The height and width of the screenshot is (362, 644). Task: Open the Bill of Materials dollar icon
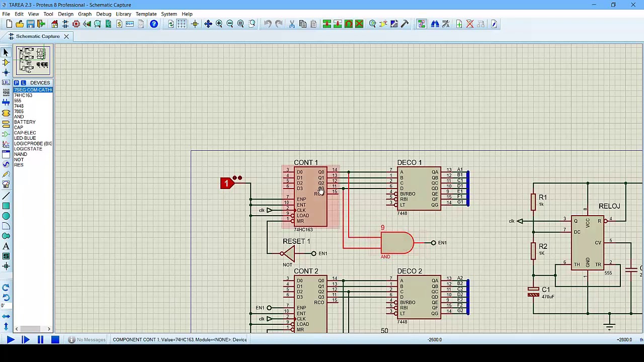[x=119, y=24]
